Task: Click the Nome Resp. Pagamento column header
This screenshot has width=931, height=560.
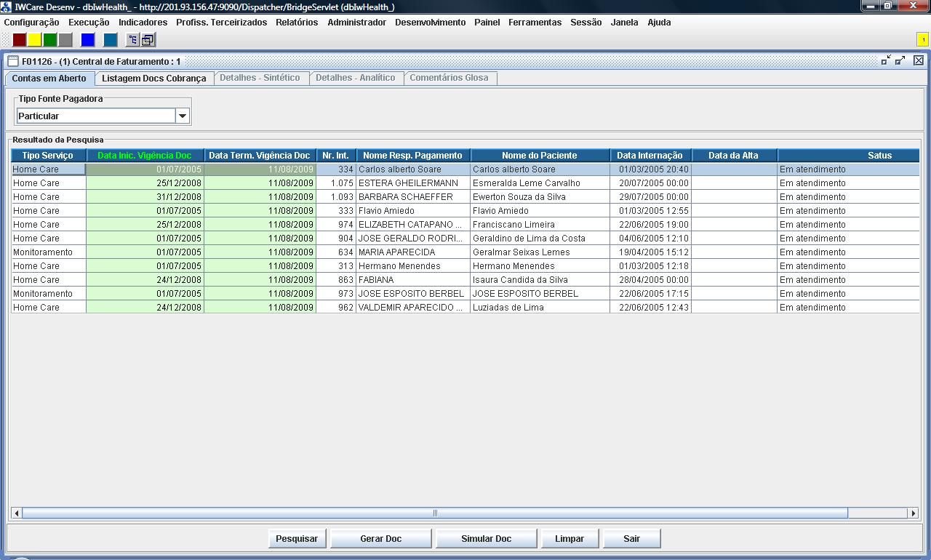Action: (x=413, y=156)
